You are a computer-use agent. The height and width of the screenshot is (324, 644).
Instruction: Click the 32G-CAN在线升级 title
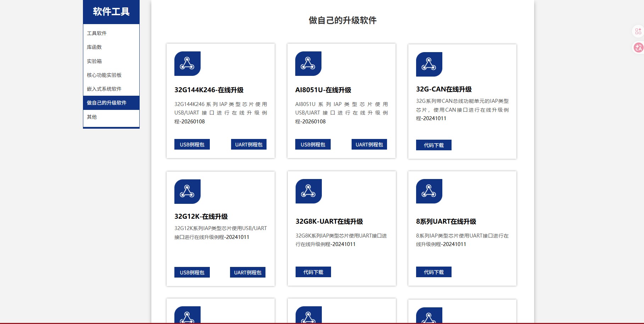click(444, 89)
